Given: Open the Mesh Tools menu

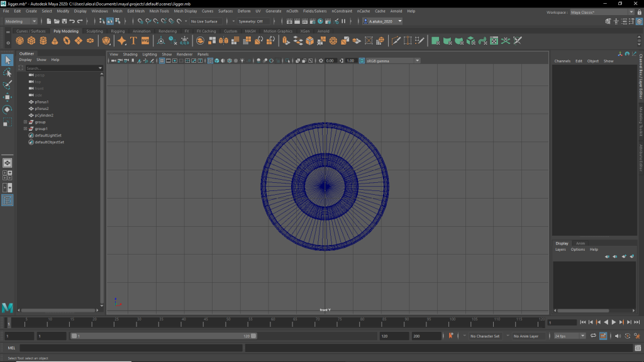Looking at the screenshot, I should [159, 11].
